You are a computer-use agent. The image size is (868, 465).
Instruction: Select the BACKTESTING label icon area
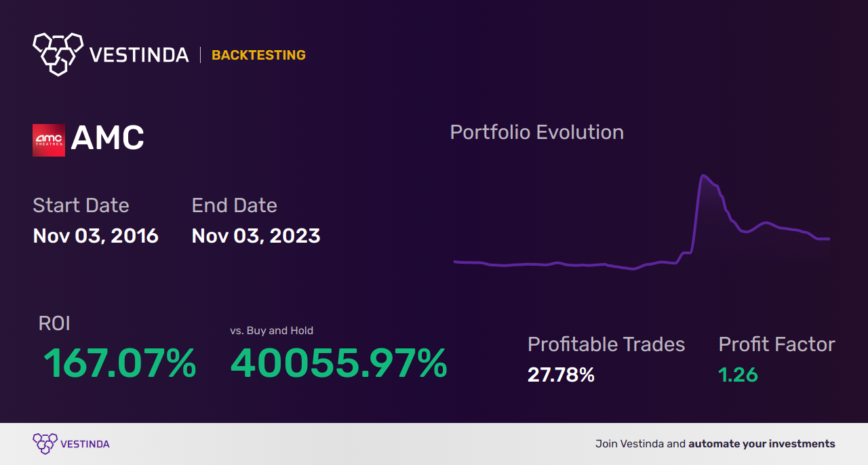[258, 55]
